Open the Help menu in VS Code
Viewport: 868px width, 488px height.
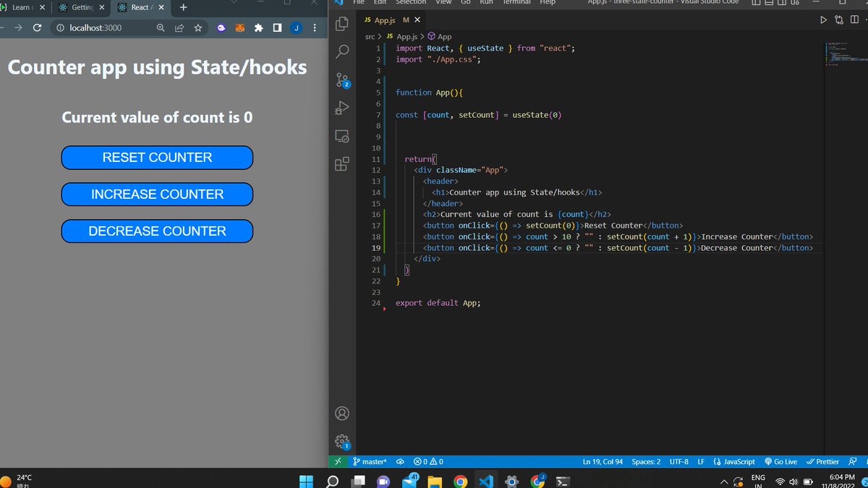(548, 2)
